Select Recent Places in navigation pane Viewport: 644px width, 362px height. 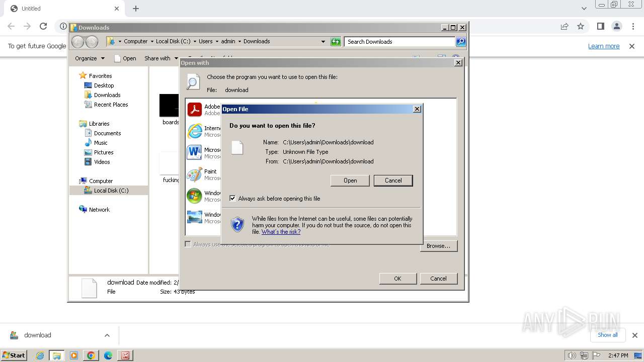tap(111, 105)
